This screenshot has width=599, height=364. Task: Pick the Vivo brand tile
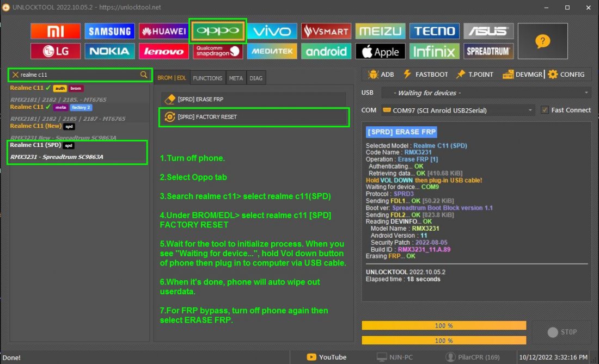(272, 31)
